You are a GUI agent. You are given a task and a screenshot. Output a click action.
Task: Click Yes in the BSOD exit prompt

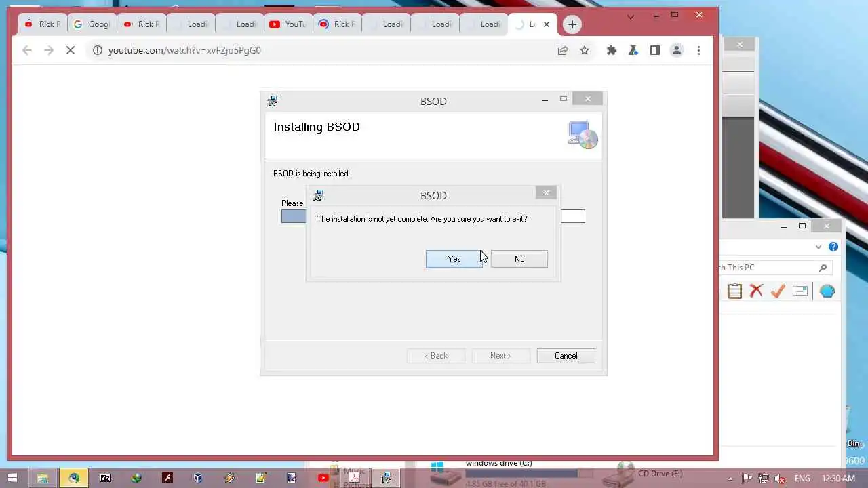pos(454,259)
